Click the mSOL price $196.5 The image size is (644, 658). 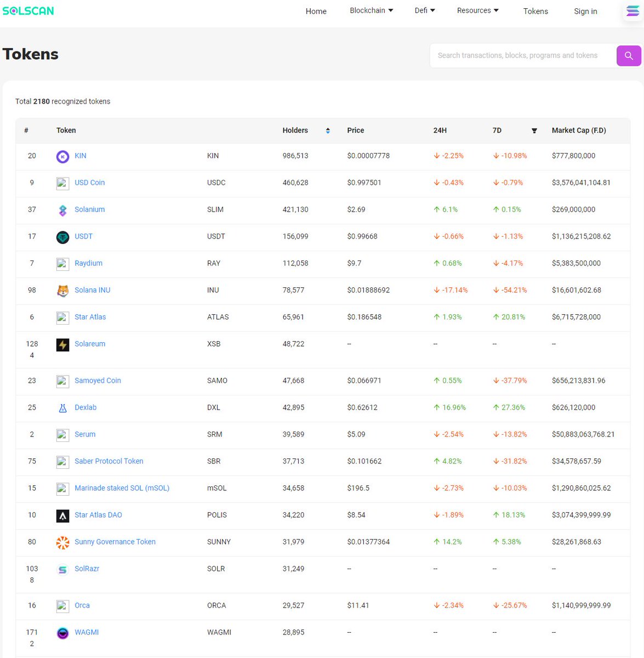point(358,488)
